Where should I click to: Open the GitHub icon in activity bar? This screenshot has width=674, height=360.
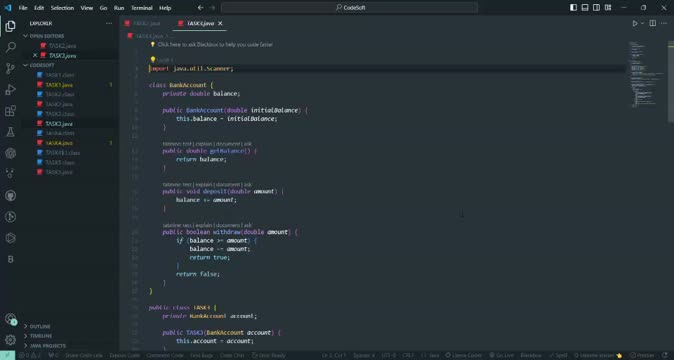pyautogui.click(x=10, y=196)
